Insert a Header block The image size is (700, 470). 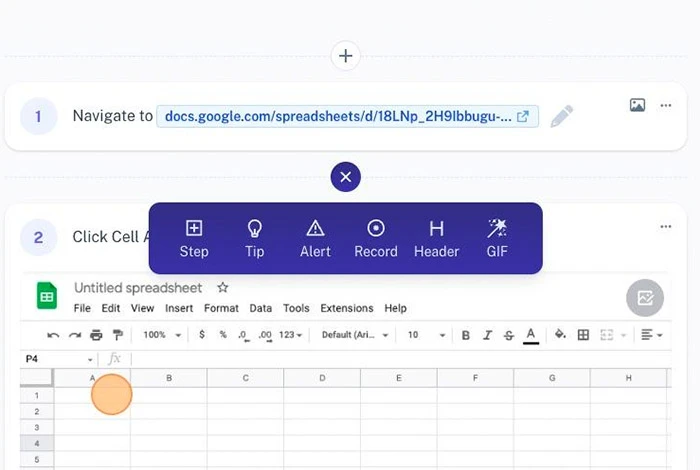click(436, 239)
